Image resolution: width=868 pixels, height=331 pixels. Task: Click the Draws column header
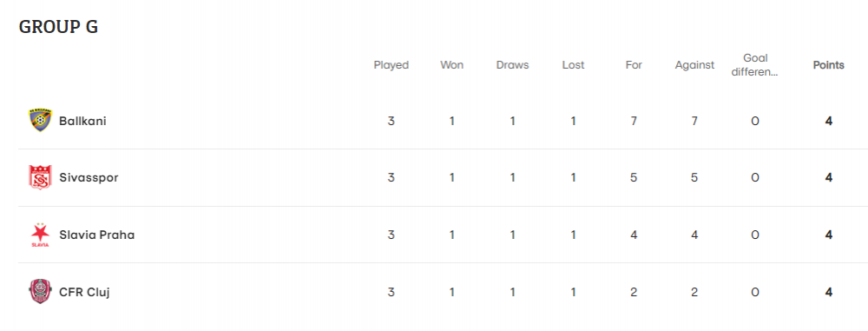pos(513,65)
